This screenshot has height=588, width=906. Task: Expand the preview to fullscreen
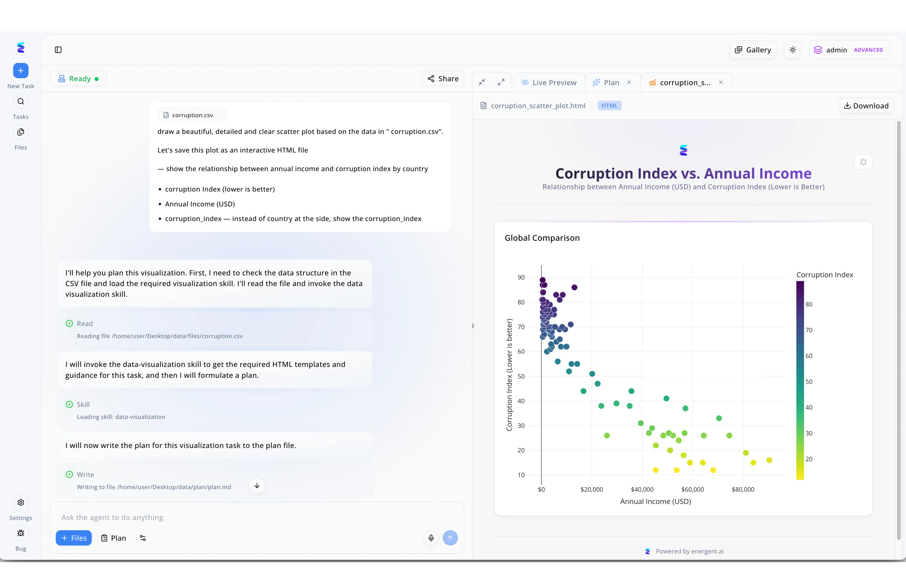(501, 82)
